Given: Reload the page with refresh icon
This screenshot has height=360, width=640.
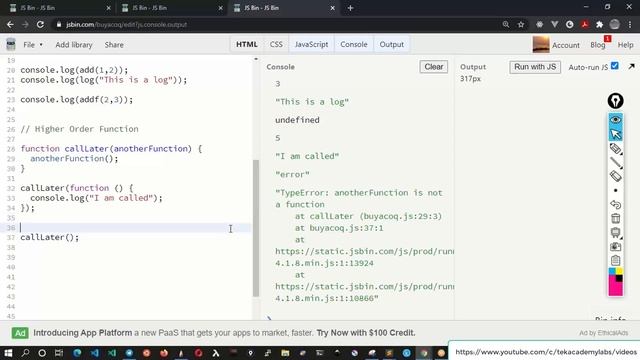Looking at the screenshot, I should 40,24.
